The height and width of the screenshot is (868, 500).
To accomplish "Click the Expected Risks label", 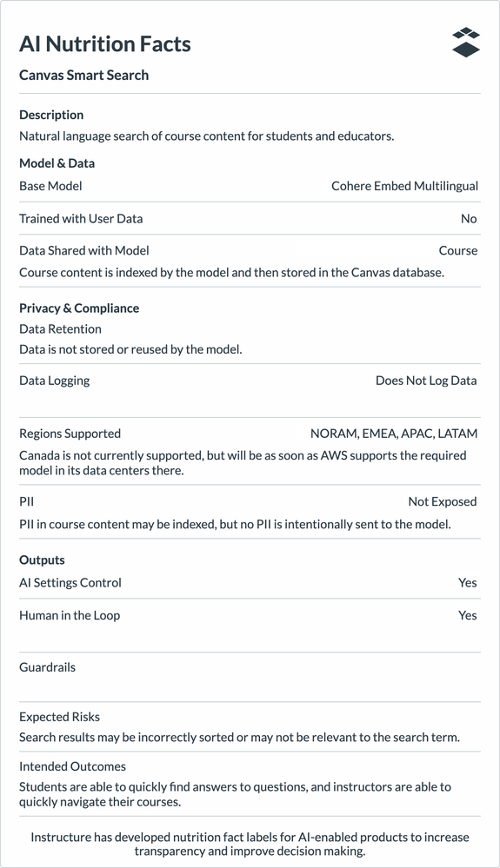I will [x=59, y=717].
